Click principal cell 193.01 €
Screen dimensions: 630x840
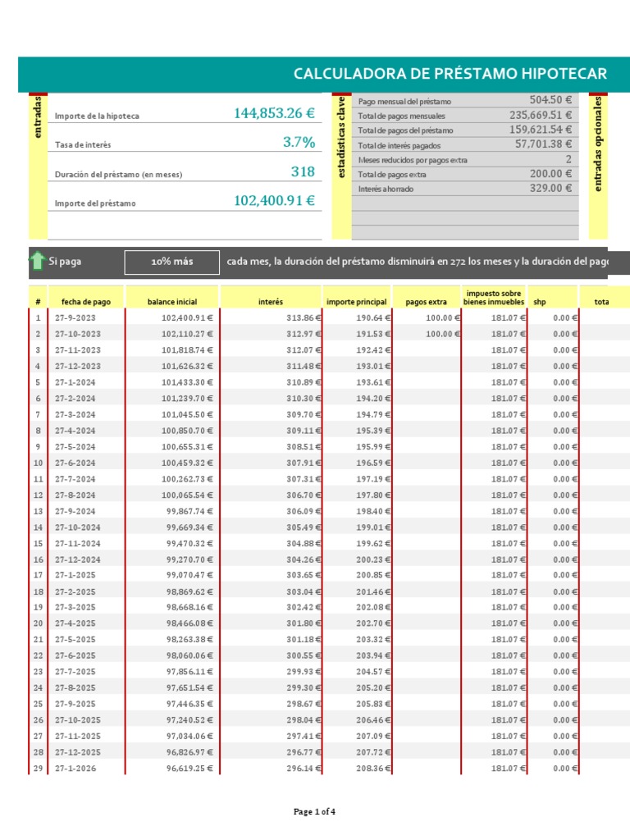[x=373, y=366]
